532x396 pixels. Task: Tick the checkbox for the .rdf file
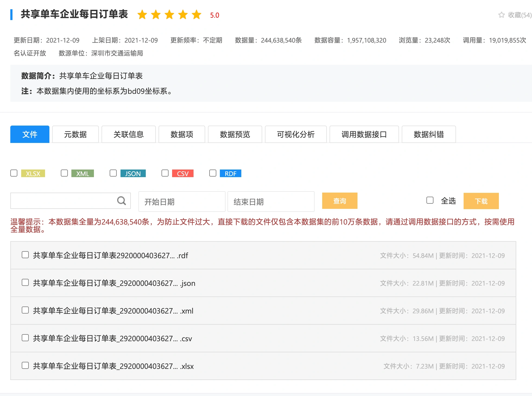click(25, 255)
